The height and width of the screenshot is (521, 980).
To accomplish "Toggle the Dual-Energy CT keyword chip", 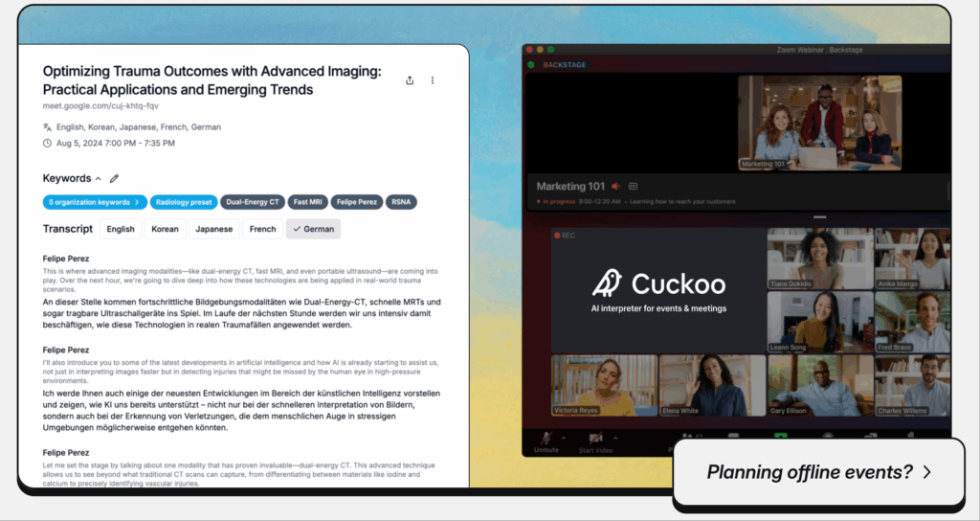I will coord(253,202).
